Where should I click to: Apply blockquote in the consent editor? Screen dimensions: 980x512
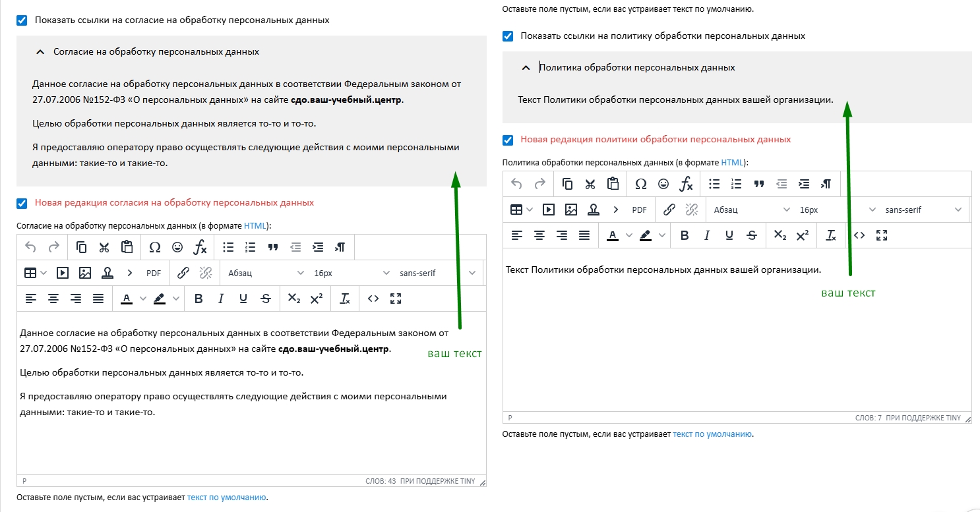(273, 247)
